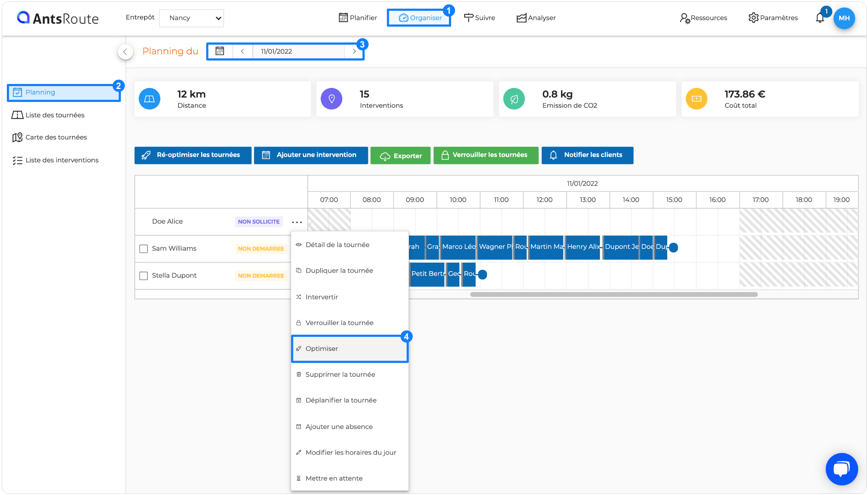This screenshot has width=868, height=495.
Task: Open the MH user avatar menu
Action: pyautogui.click(x=844, y=18)
